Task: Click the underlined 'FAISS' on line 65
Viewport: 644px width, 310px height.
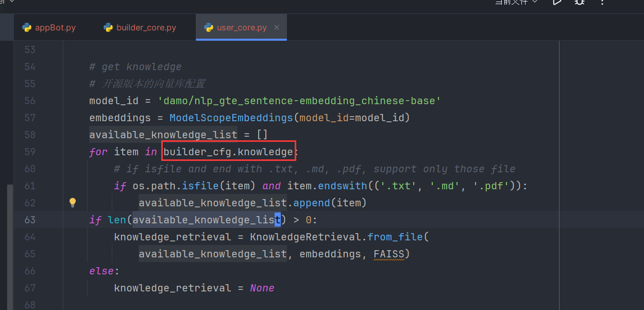Action: 389,254
